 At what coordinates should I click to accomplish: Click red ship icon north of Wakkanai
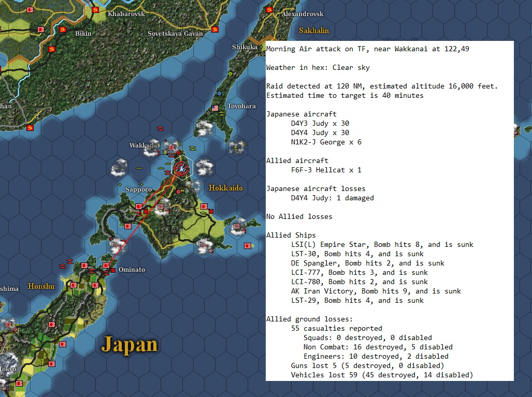pos(161,128)
